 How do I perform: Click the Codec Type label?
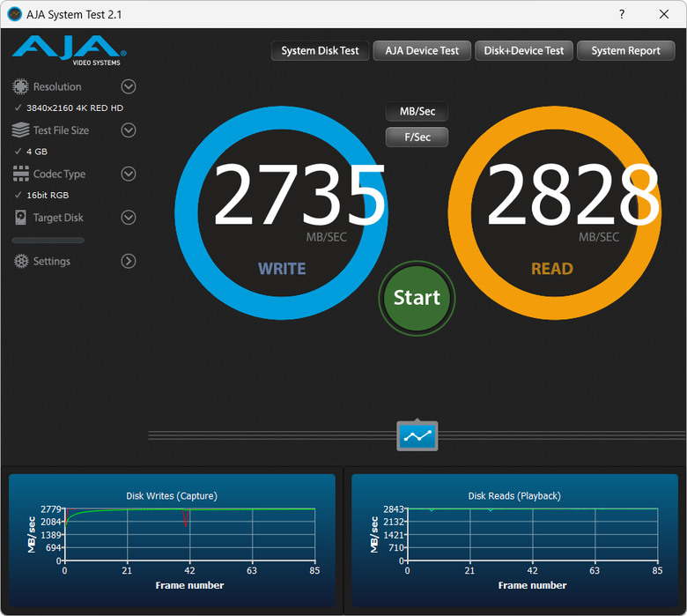click(59, 174)
